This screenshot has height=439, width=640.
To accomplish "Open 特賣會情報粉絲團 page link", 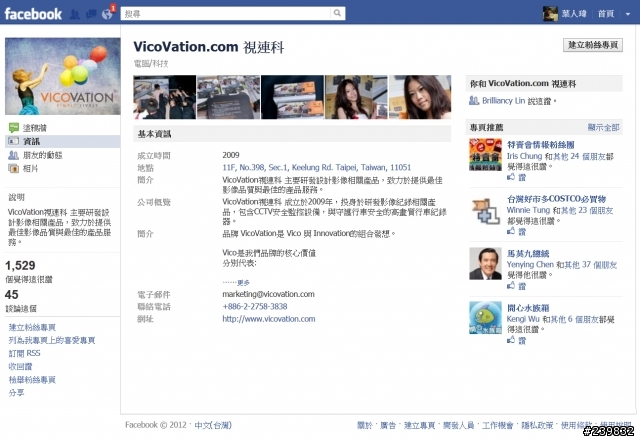I will click(x=541, y=145).
